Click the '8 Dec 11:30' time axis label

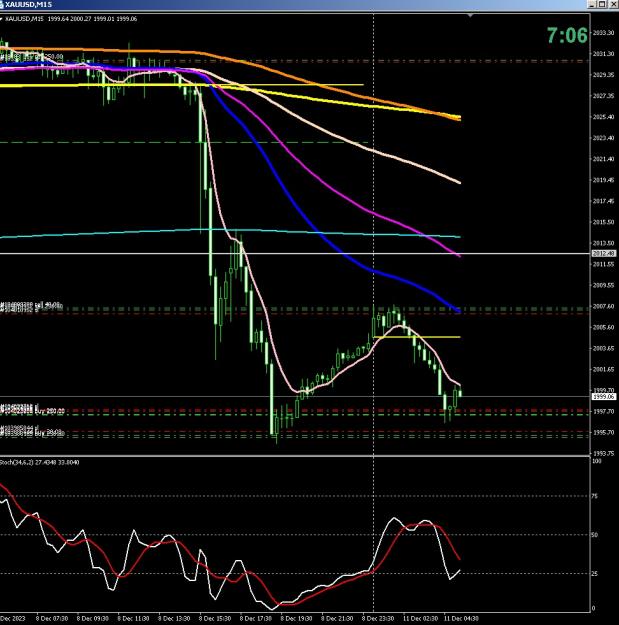coord(133,619)
